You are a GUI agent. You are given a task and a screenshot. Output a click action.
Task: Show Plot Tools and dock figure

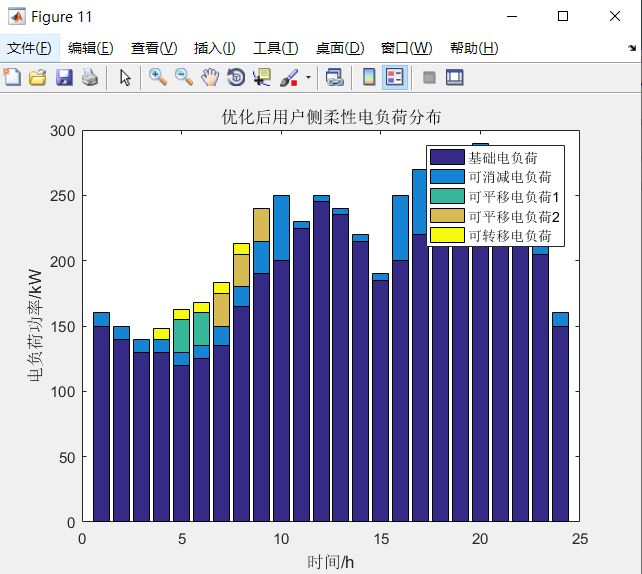[454, 77]
